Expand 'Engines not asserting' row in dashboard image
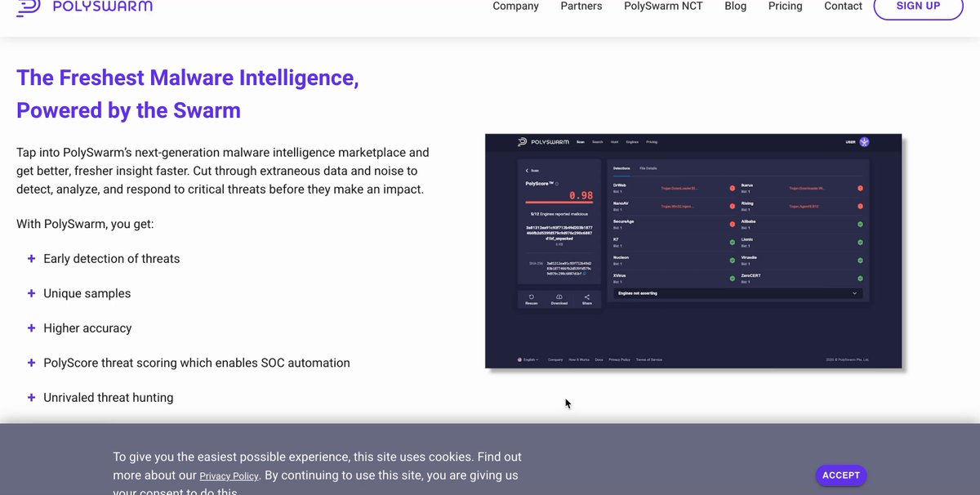Screen dimensions: 980x495 (738, 293)
